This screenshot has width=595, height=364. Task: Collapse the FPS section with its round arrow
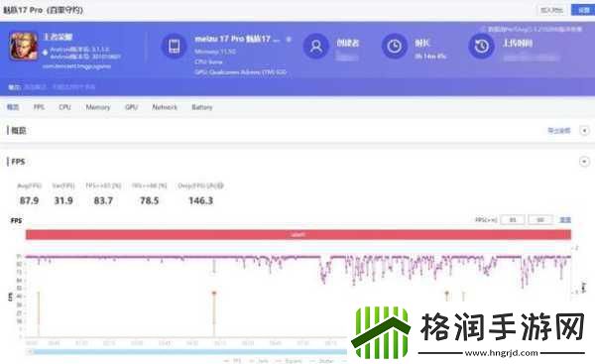(x=584, y=162)
